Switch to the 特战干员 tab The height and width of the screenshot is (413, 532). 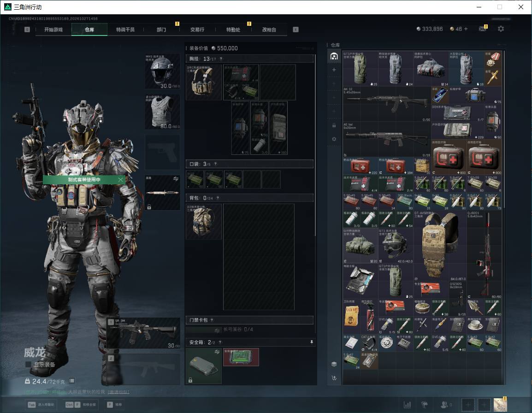click(125, 29)
